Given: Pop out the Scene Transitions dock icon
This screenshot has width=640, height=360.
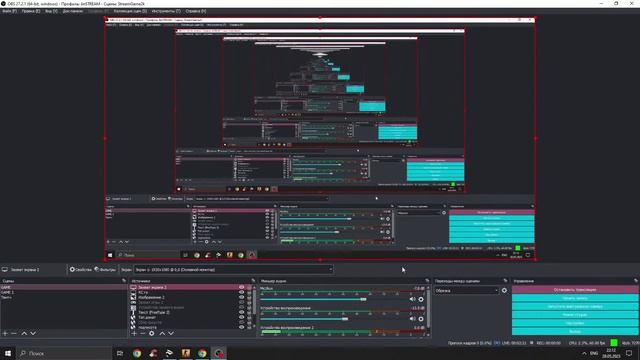Looking at the screenshot, I should pyautogui.click(x=505, y=281).
